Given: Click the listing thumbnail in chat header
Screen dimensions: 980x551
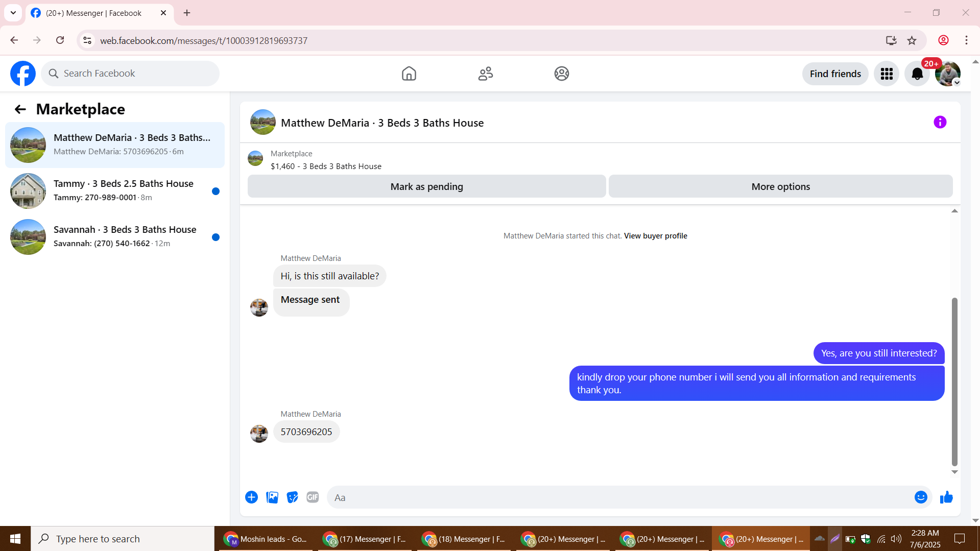Looking at the screenshot, I should 262,122.
